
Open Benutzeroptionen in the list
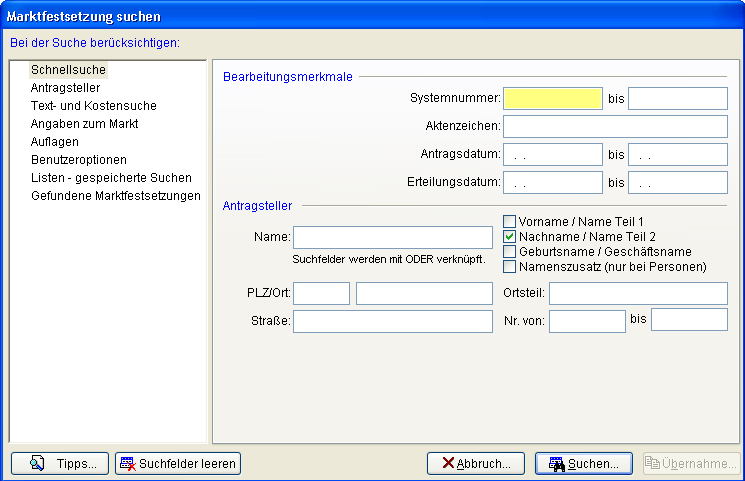click(78, 160)
